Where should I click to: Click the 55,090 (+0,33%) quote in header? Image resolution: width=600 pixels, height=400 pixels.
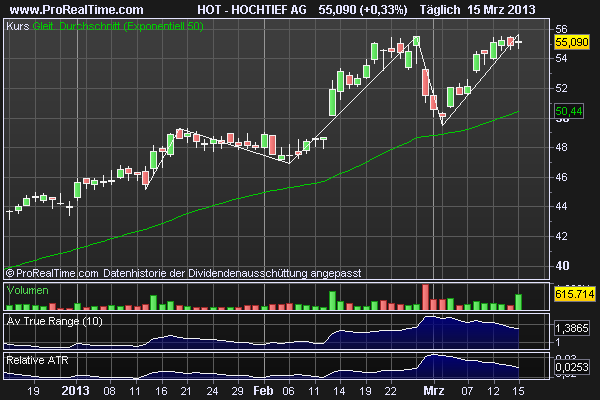click(x=363, y=10)
